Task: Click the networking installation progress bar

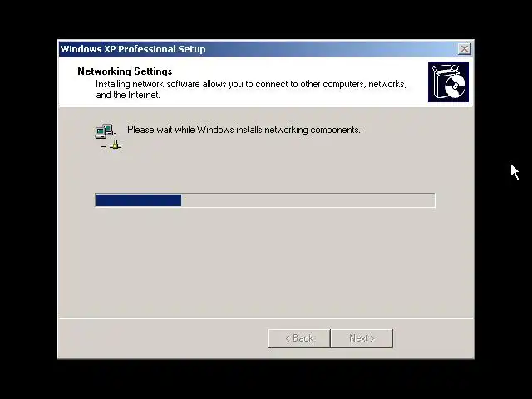Action: tap(265, 200)
